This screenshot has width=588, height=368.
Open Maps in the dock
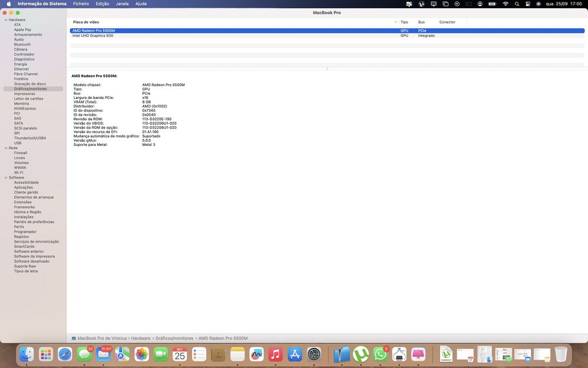[122, 354]
